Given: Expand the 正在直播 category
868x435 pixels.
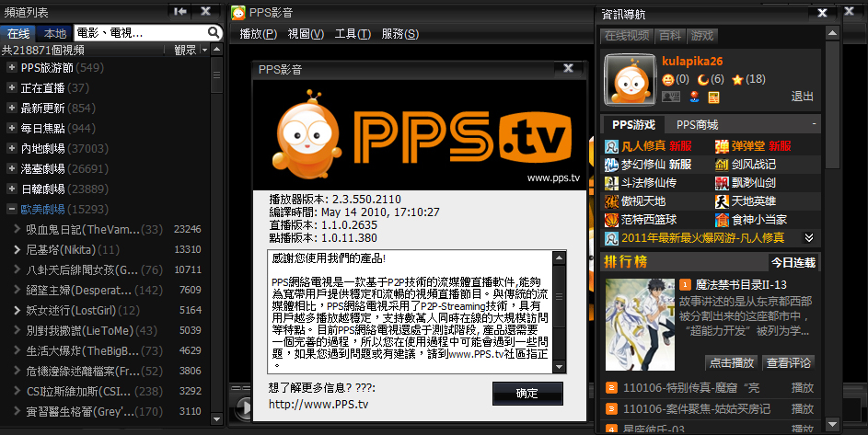Looking at the screenshot, I should [11, 87].
